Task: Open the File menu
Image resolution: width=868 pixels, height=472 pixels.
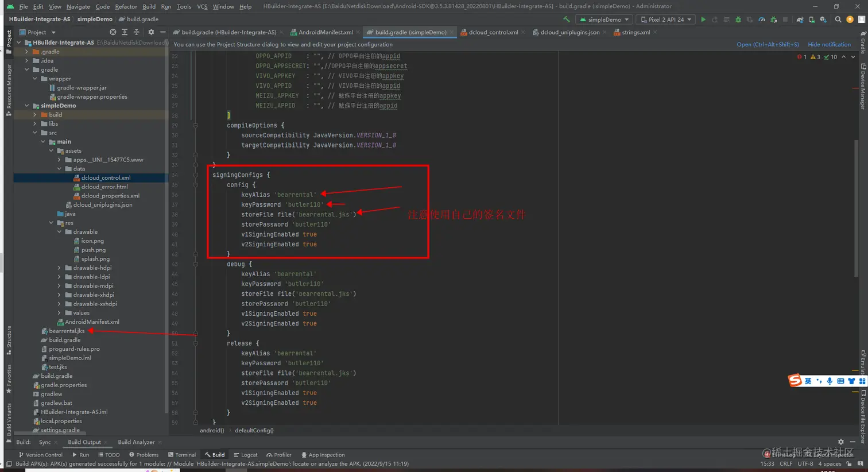Action: point(24,6)
